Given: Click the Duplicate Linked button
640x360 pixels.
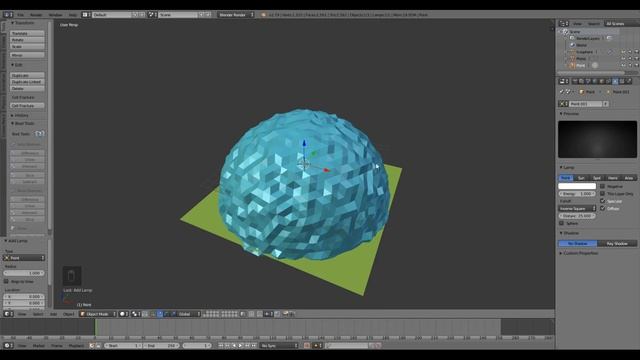Looking at the screenshot, I should pyautogui.click(x=27, y=82).
